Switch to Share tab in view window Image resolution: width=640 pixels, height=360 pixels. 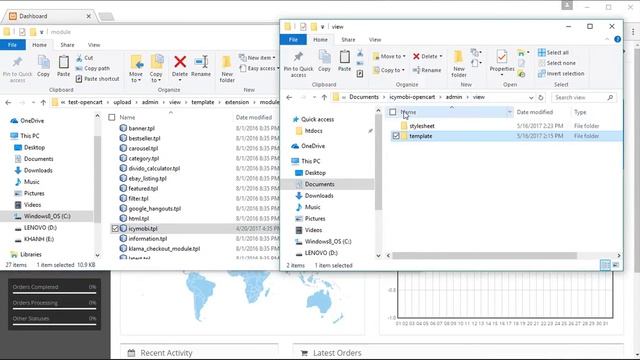coord(348,40)
